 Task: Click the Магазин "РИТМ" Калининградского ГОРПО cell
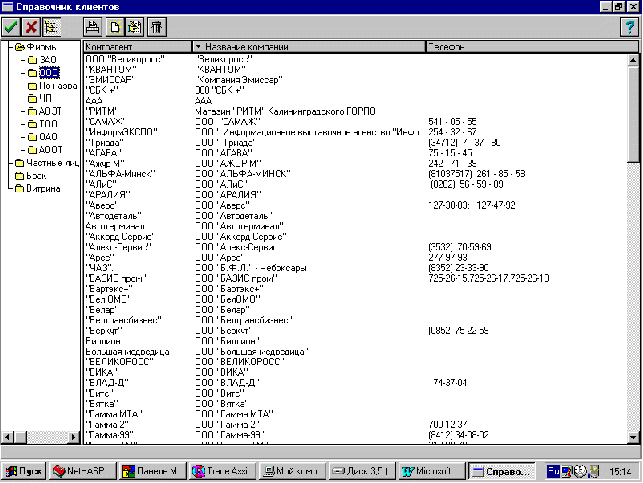(285, 111)
